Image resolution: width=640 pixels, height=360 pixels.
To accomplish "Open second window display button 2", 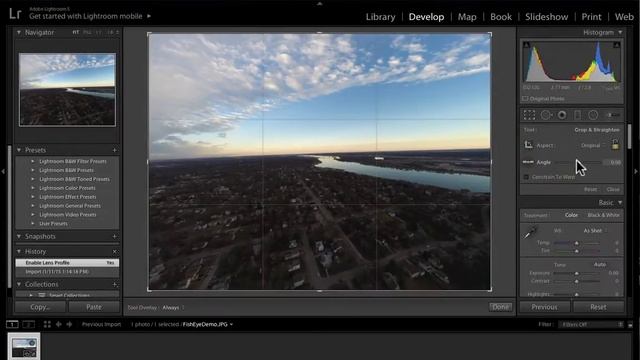I will (x=29, y=324).
